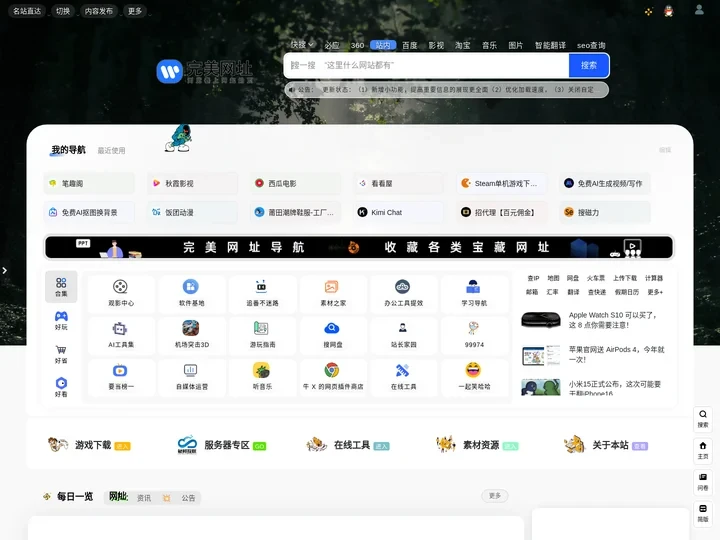Click 更多 beside 每日一览
The height and width of the screenshot is (540, 720).
495,496
